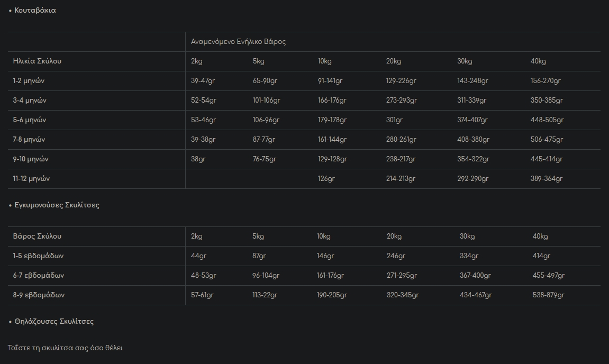Click the Θηλάζουσες Σκυλίτσες heading
This screenshot has width=609, height=364.
coord(54,322)
